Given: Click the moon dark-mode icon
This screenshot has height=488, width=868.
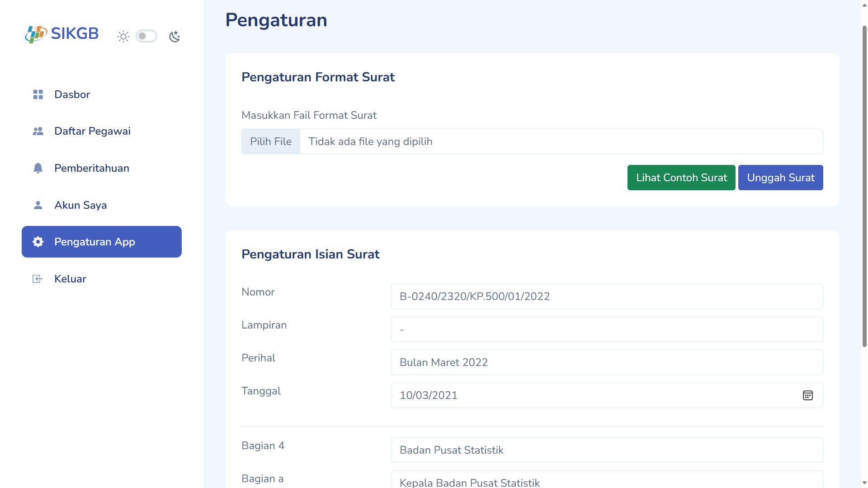Looking at the screenshot, I should [175, 37].
